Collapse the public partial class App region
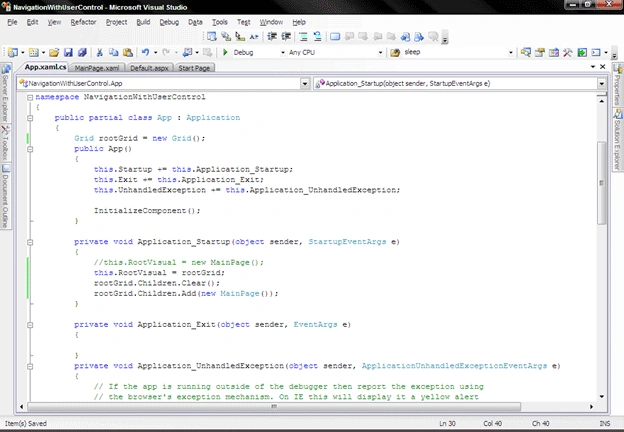 [x=30, y=118]
